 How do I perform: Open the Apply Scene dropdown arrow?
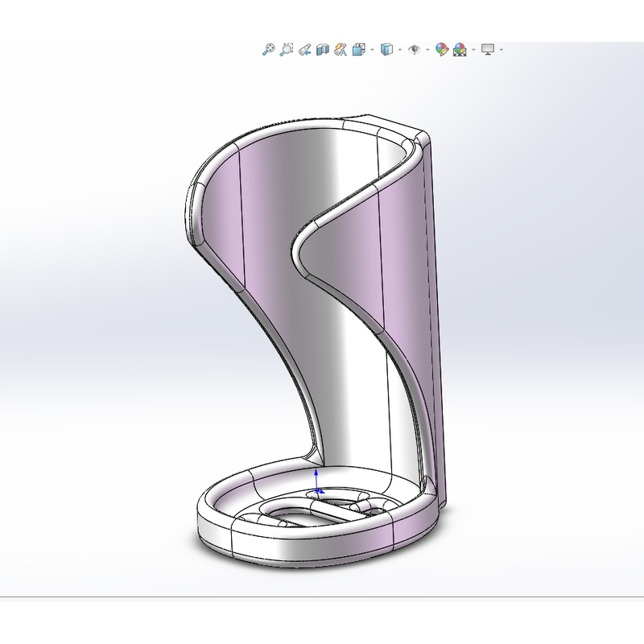(x=473, y=50)
